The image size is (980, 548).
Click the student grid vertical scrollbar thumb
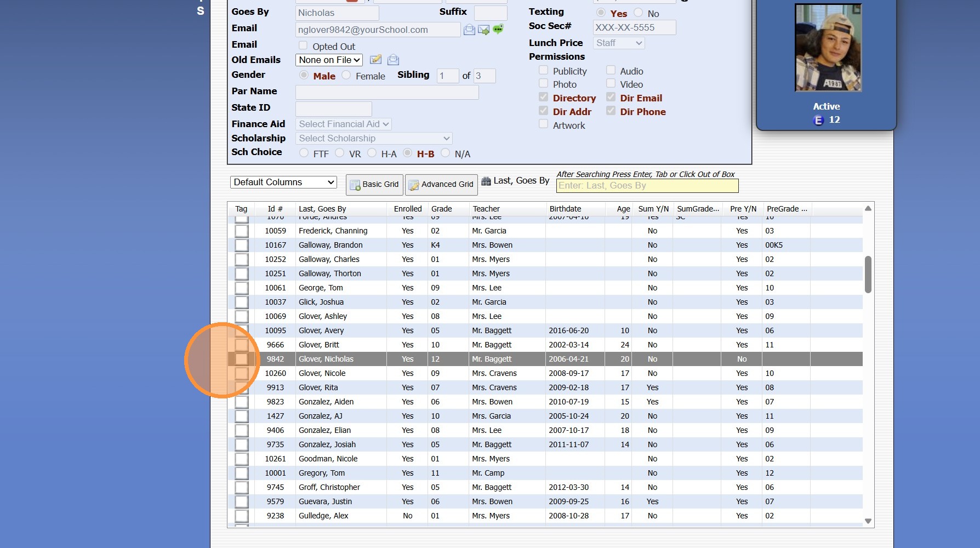(868, 274)
